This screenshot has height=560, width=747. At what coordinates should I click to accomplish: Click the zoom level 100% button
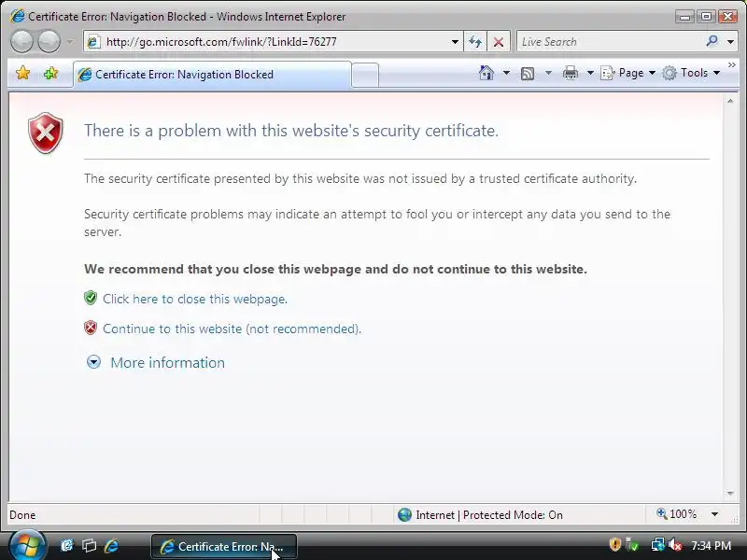point(676,514)
